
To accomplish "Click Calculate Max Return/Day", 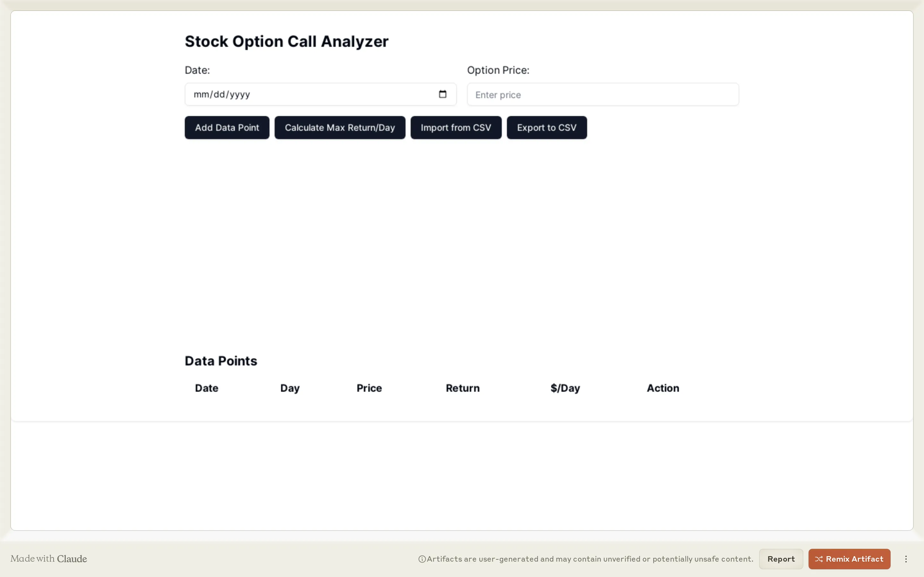I will (x=339, y=128).
